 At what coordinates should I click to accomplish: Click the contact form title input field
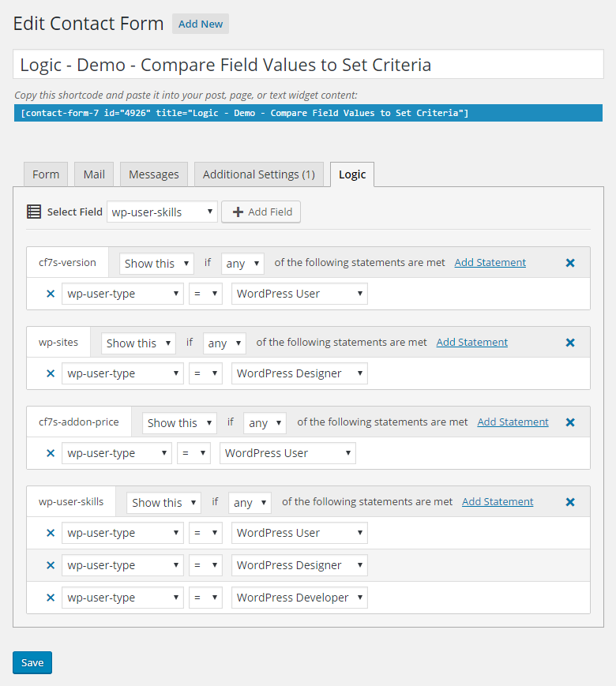click(x=308, y=65)
